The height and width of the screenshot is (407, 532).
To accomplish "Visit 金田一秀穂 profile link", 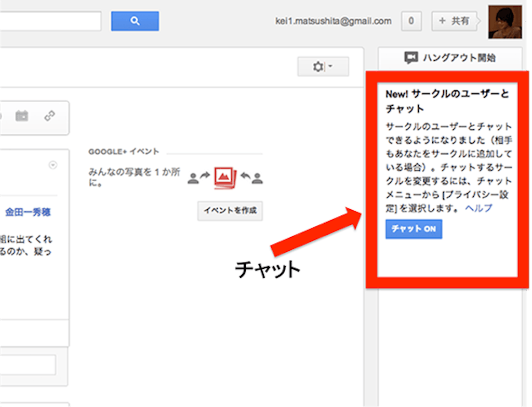I will click(28, 212).
